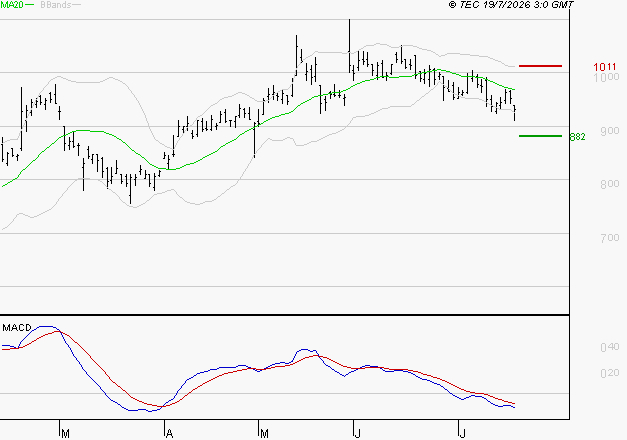Click the 700 price axis label
The image size is (627, 440).
(x=610, y=238)
